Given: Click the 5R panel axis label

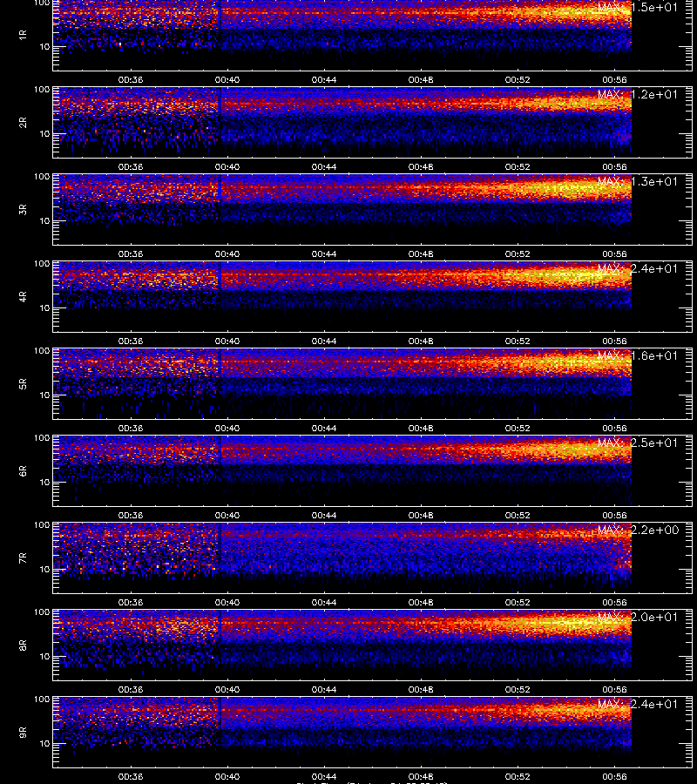Looking at the screenshot, I should click(x=23, y=383).
